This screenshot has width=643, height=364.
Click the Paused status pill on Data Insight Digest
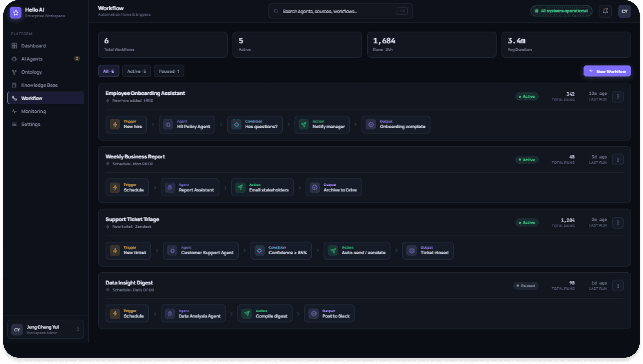526,286
